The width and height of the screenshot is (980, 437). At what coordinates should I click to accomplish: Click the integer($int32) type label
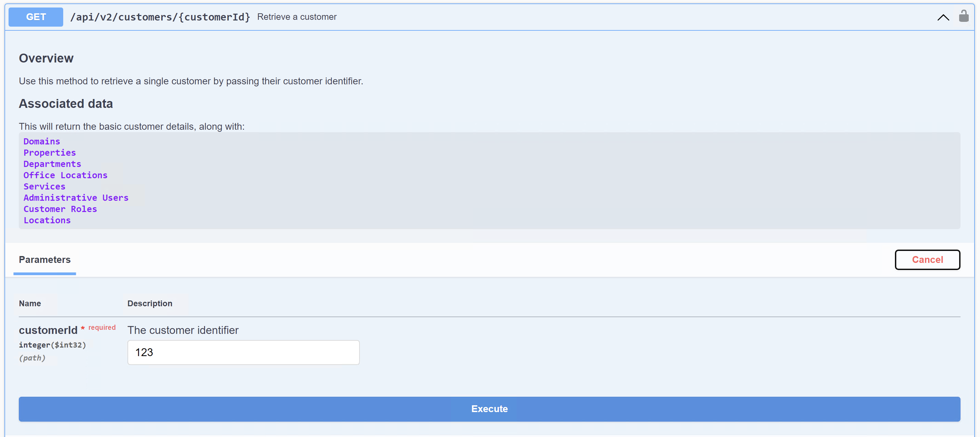(53, 345)
